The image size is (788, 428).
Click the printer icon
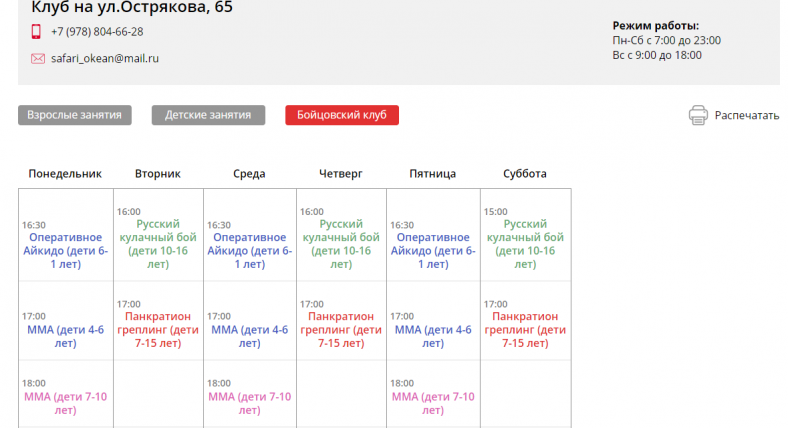click(x=698, y=115)
